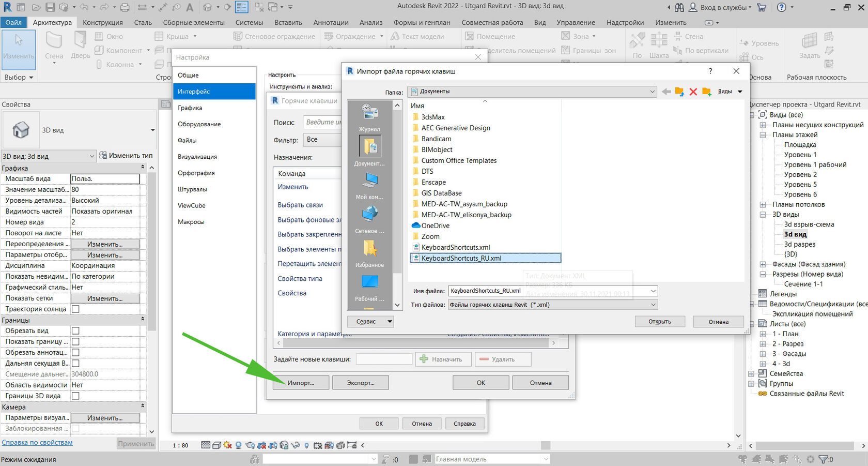The width and height of the screenshot is (868, 466).
Task: Collapse the Планы этажей tree node
Action: [763, 135]
